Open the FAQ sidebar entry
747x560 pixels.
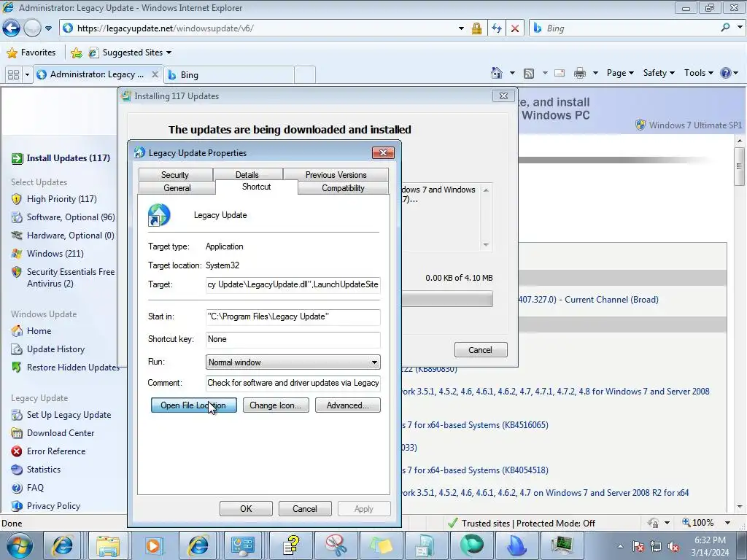(35, 488)
